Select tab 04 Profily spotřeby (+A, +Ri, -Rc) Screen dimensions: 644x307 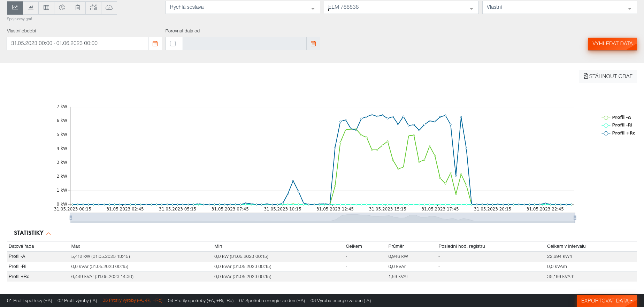pos(201,301)
